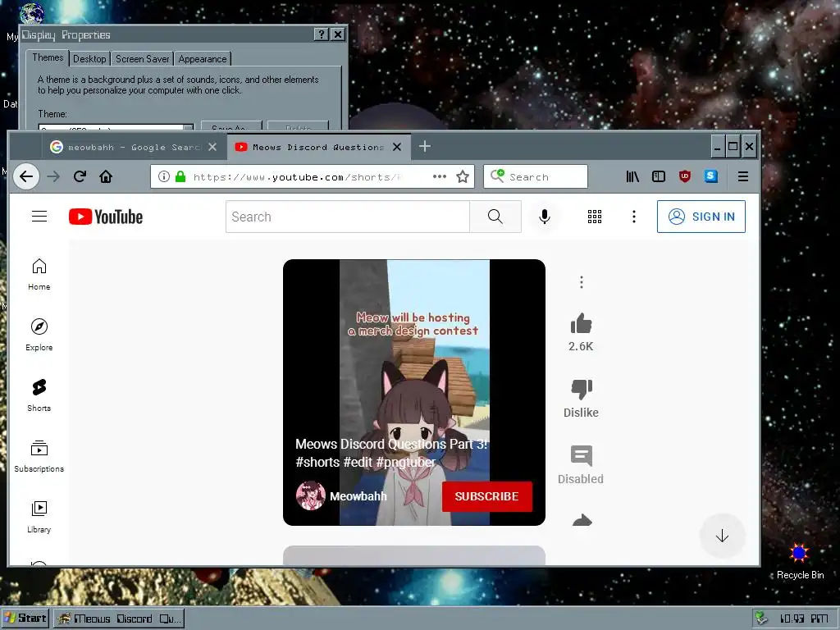Dislike the short with thumbs down

pos(582,390)
